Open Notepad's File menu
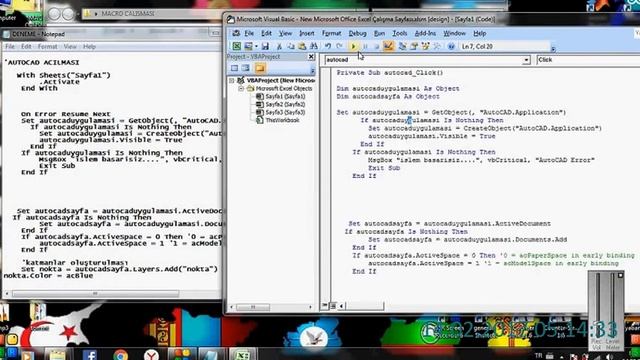The image size is (640, 360). point(10,47)
